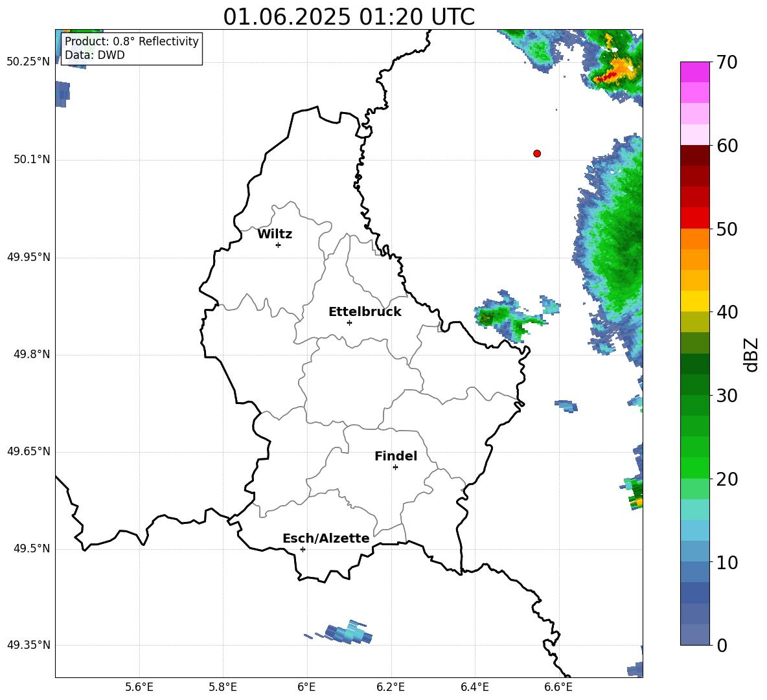
Task: Click the 50 tick on colorbar
Action: (727, 229)
